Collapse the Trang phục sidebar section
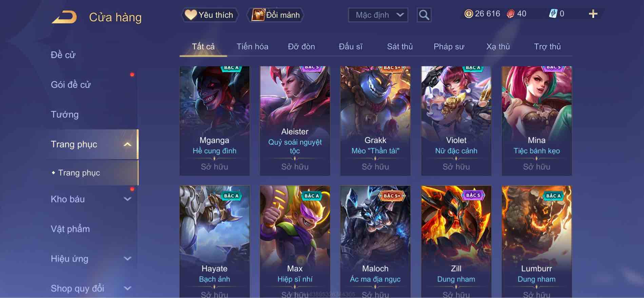The width and height of the screenshot is (644, 298). tap(127, 145)
